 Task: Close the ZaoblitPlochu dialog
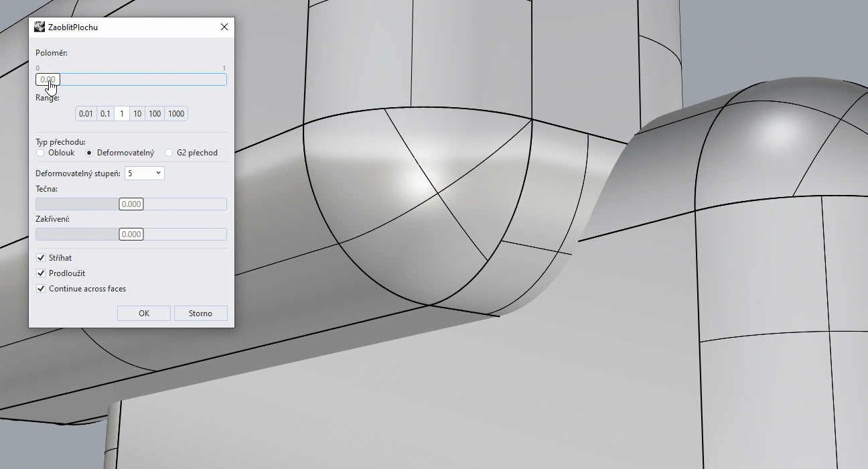(224, 27)
